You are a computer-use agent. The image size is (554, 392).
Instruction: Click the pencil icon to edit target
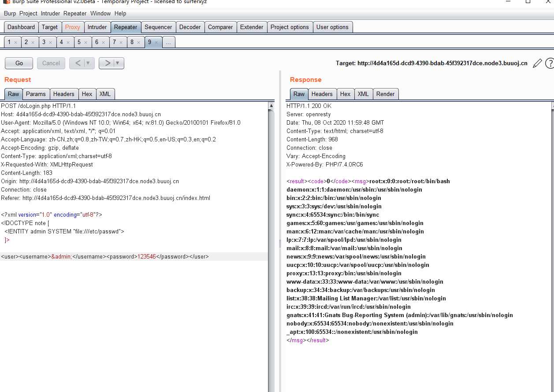click(x=537, y=63)
